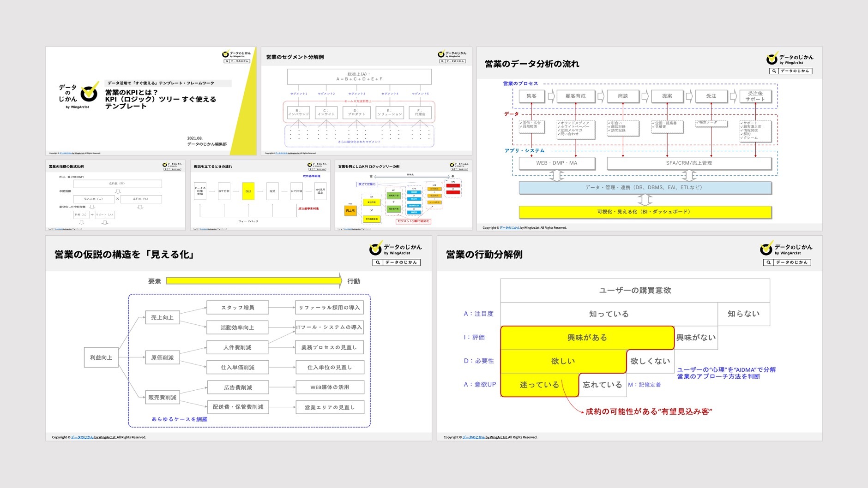Select the 販売費削減 node
868x488 pixels.
(x=163, y=397)
